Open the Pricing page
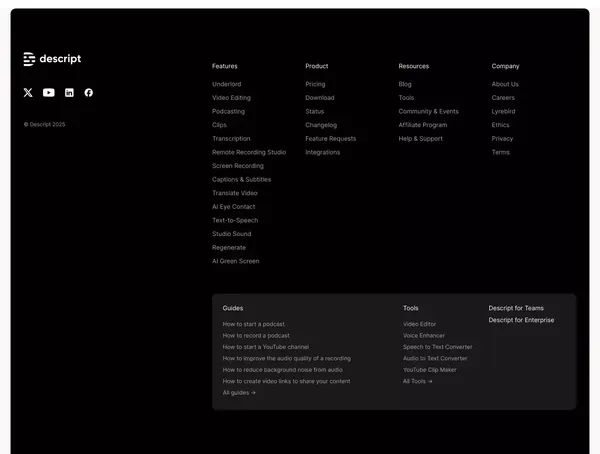Image resolution: width=600 pixels, height=454 pixels. [315, 84]
